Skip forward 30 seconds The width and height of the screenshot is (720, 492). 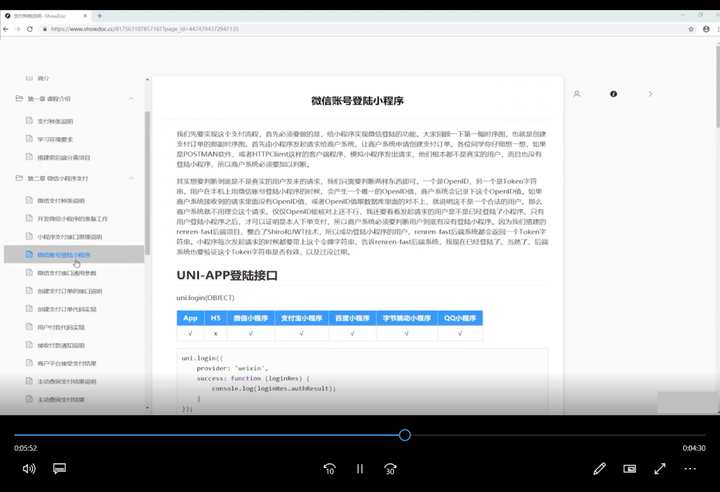point(390,469)
